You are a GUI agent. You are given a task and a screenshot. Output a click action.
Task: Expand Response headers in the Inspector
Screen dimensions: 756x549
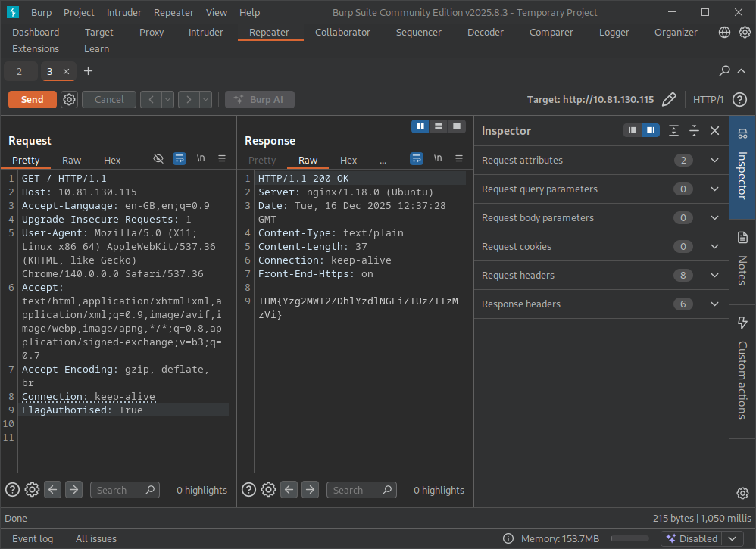[x=713, y=304]
